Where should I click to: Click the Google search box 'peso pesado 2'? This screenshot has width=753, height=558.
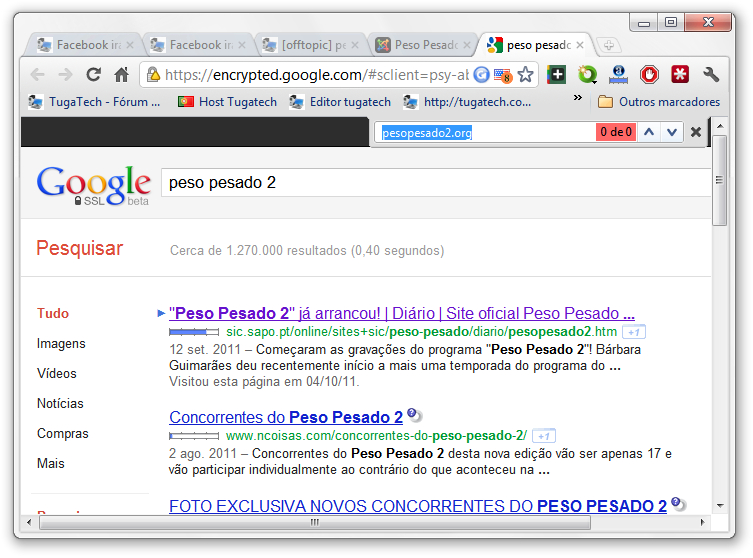tap(436, 182)
